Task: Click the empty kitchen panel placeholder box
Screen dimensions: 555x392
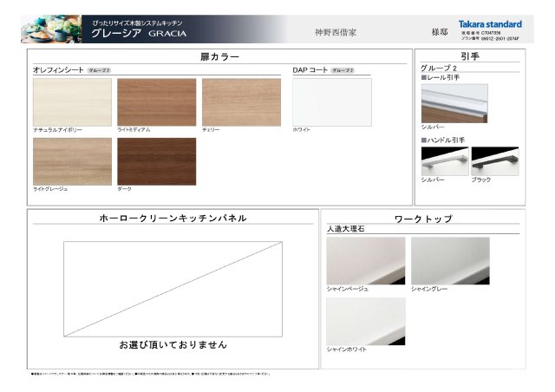Action: pyautogui.click(x=173, y=289)
